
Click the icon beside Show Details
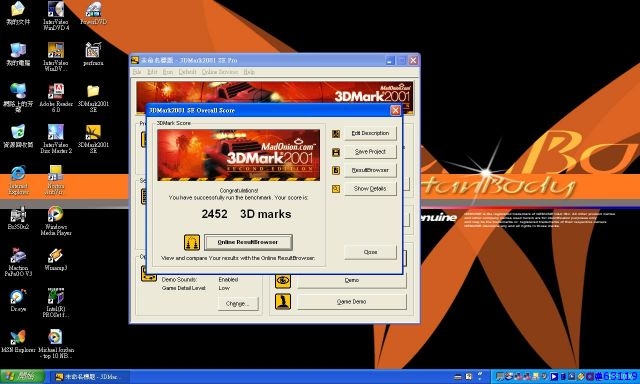pyautogui.click(x=336, y=189)
